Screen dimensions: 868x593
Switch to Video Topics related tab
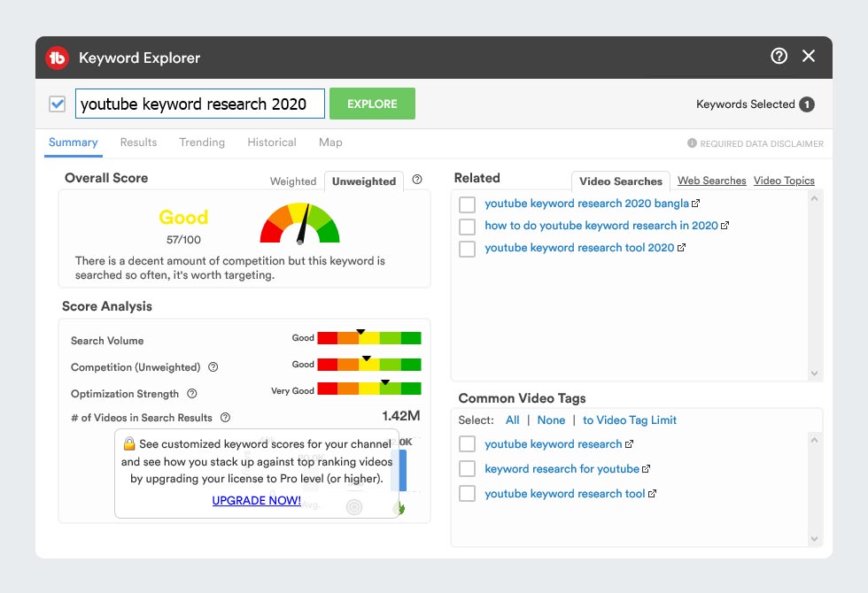(784, 181)
